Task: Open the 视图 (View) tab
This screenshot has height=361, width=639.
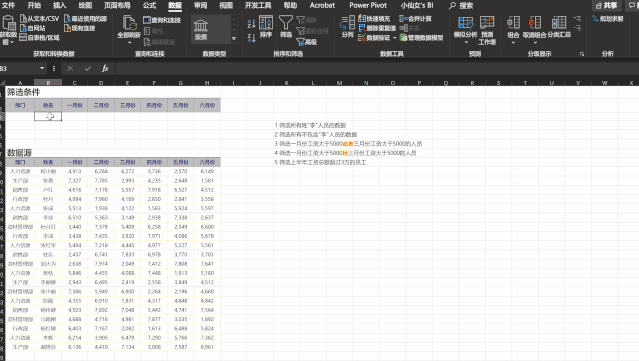Action: (226, 5)
